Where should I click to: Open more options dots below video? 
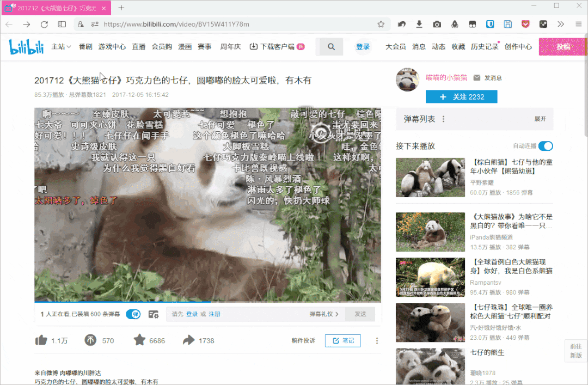(377, 341)
